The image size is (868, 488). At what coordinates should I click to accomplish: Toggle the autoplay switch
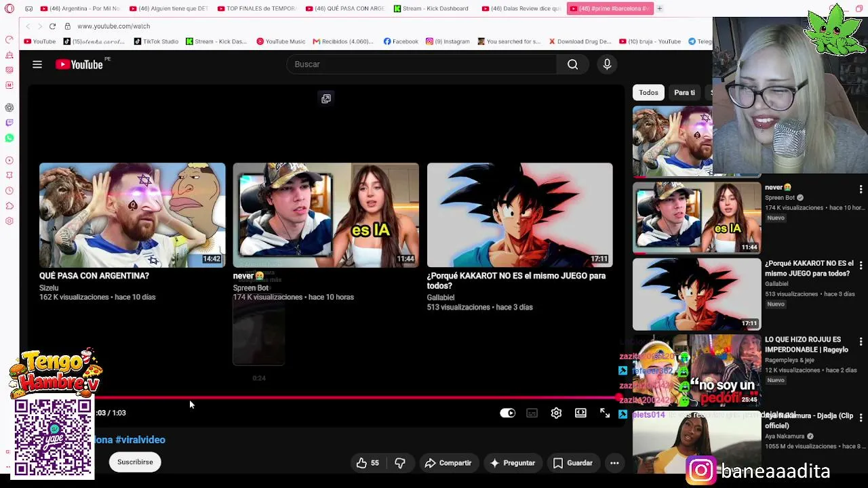coord(507,413)
